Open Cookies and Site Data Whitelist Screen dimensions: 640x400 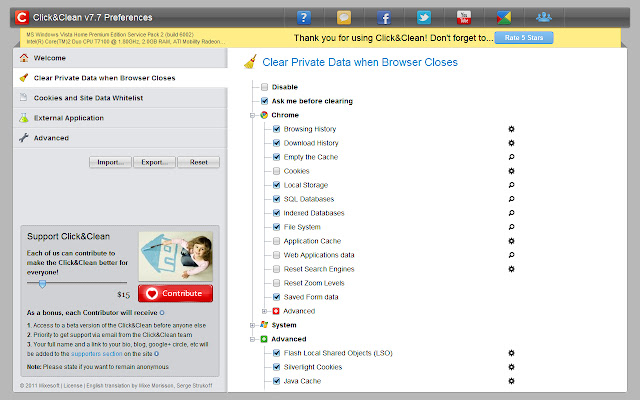120,98
